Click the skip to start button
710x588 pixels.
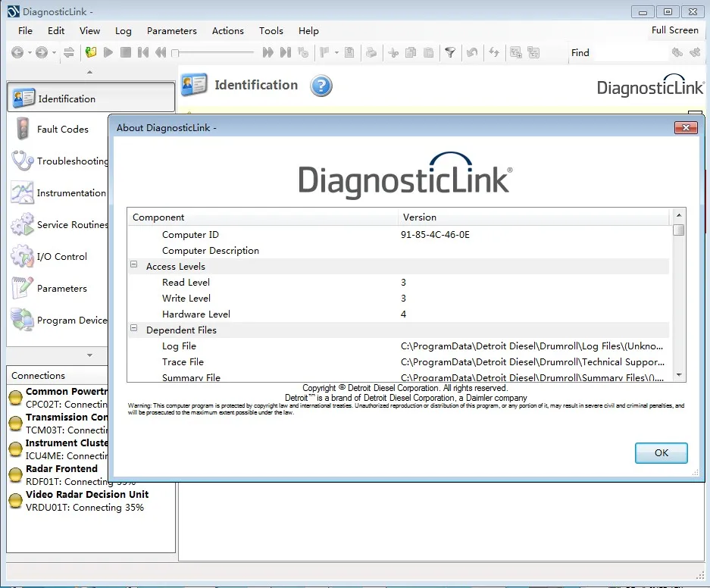click(x=143, y=52)
